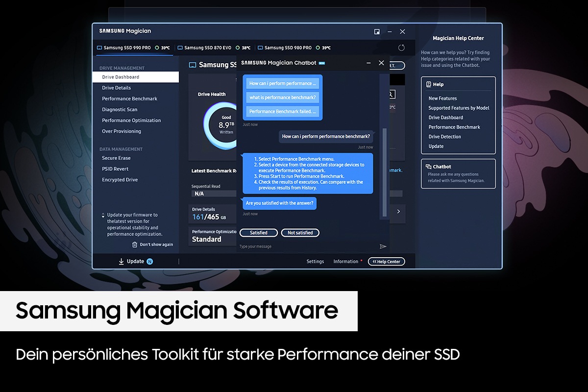588x392 pixels.
Task: Click the Help book icon in Help panel
Action: [x=429, y=84]
